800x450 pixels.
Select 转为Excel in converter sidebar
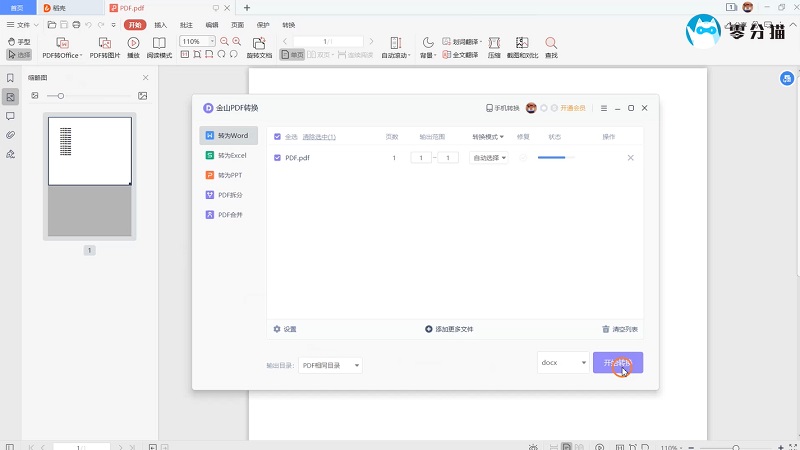coord(228,155)
